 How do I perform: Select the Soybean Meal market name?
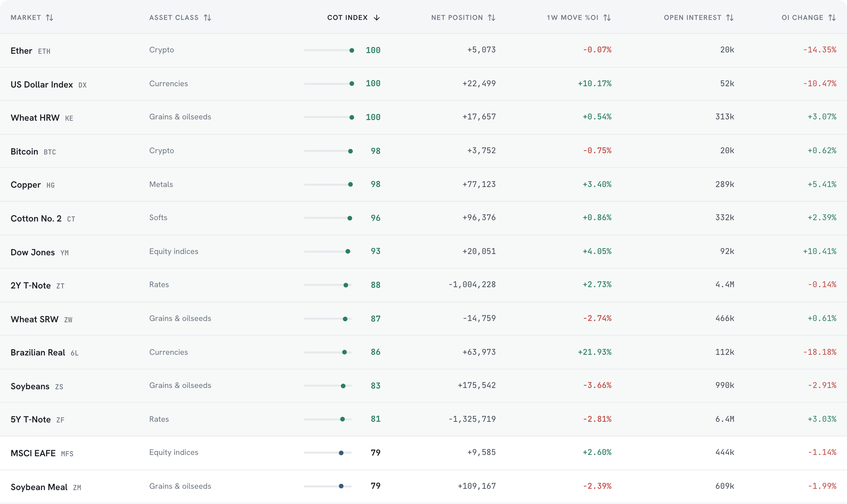[39, 487]
